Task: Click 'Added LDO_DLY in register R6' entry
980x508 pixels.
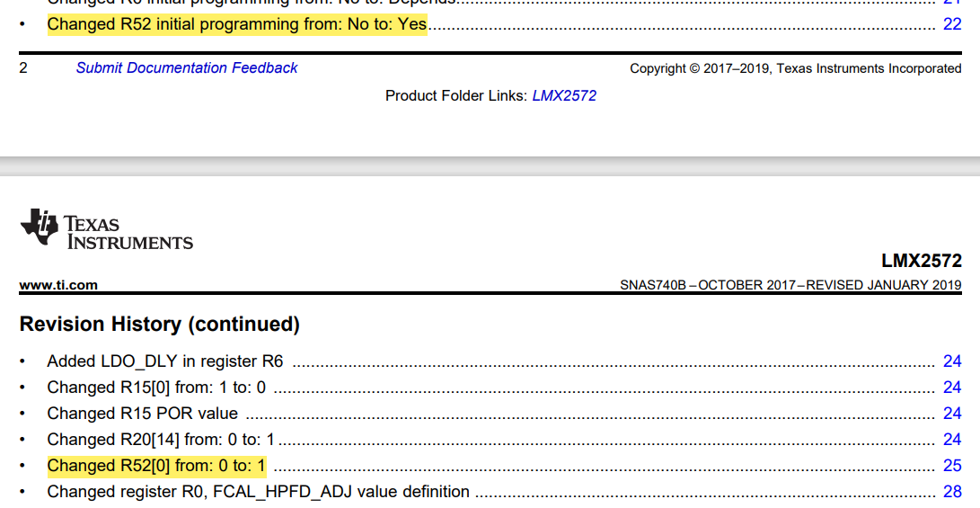Action: click(x=165, y=361)
